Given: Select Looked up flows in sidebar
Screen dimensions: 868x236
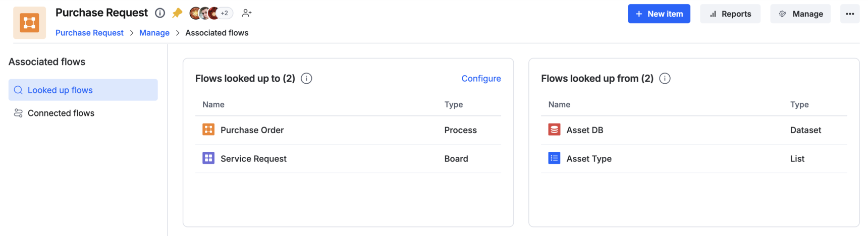Looking at the screenshot, I should [x=83, y=90].
